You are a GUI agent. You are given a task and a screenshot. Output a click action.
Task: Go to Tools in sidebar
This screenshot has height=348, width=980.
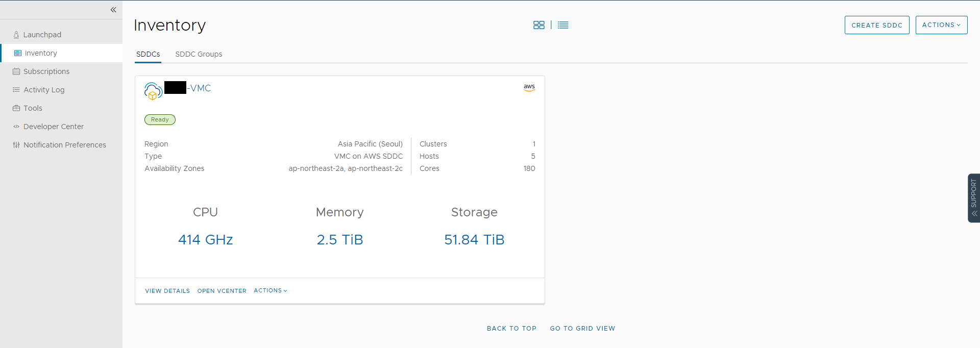(33, 108)
